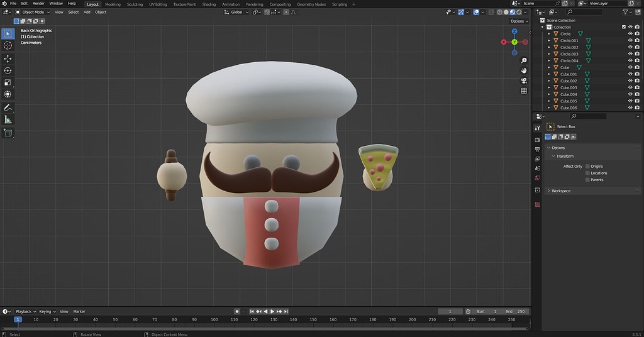This screenshot has width=644, height=337.
Task: Activate the Rotate tool
Action: (x=8, y=70)
